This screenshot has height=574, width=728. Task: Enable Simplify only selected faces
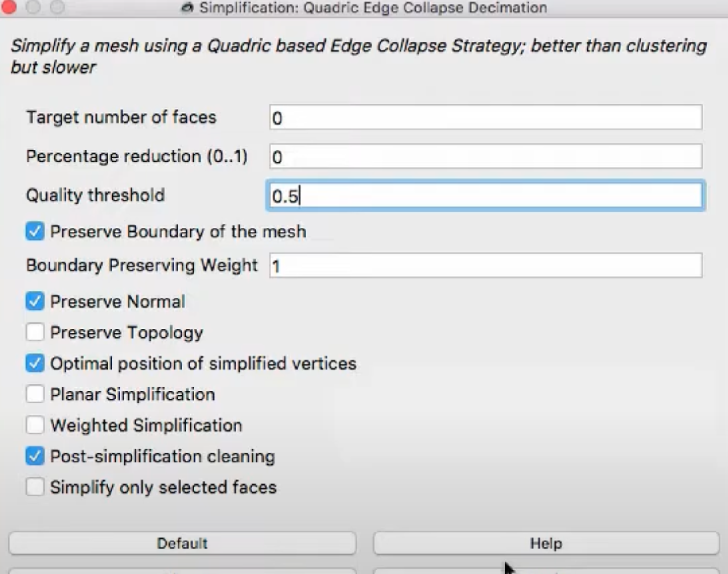tap(35, 487)
